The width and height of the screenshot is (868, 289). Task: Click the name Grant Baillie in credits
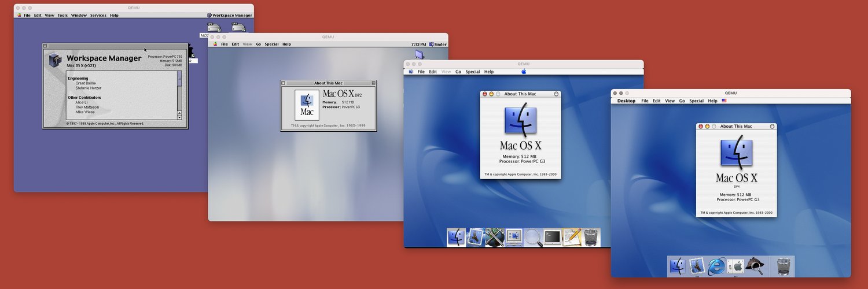[86, 83]
